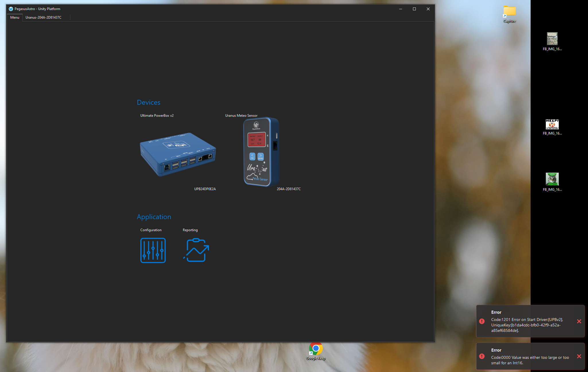Screen dimensions: 588x372
Task: Open the Menu tab
Action: 15,17
